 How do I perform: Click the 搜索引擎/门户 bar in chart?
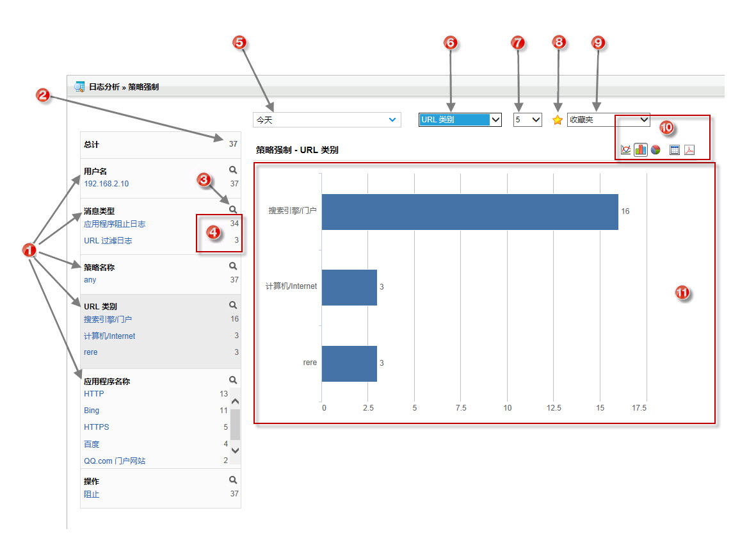pyautogui.click(x=469, y=211)
